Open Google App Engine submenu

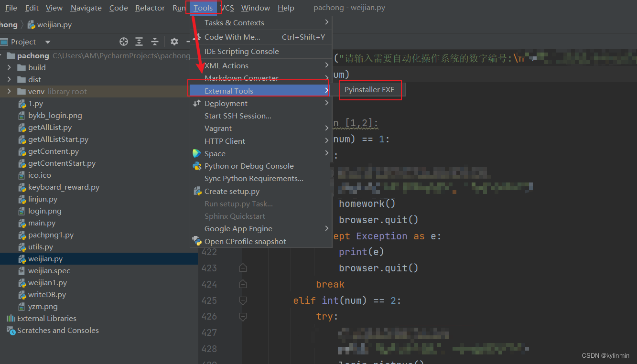click(261, 228)
